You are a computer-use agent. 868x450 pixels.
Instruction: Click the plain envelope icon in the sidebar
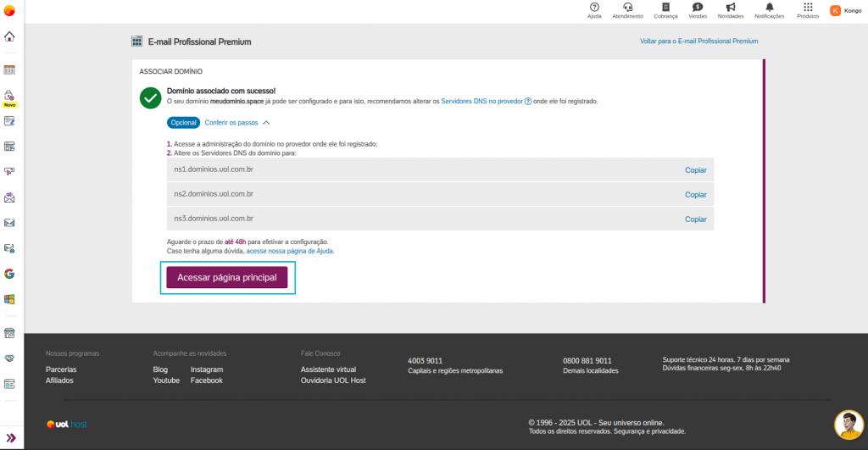[x=9, y=223]
